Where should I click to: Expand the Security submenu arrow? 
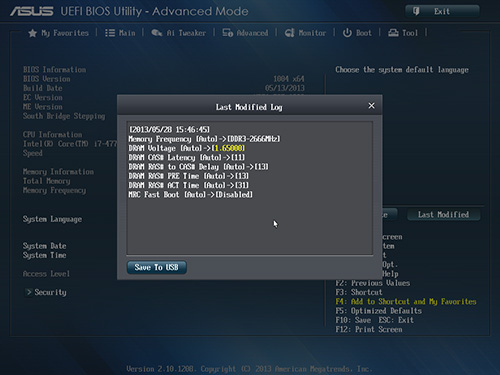click(29, 292)
